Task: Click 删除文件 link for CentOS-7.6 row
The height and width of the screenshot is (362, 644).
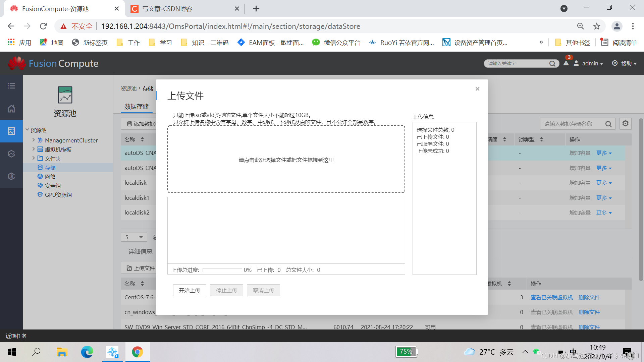Action: click(x=589, y=297)
